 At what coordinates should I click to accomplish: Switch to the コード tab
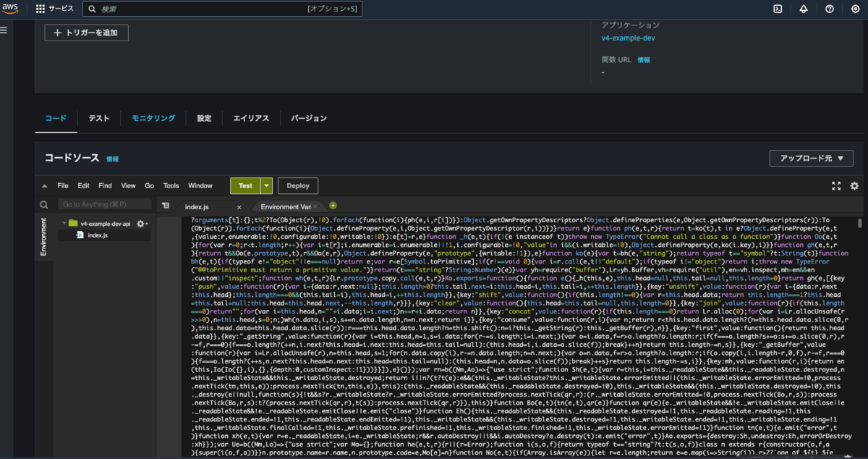[55, 118]
